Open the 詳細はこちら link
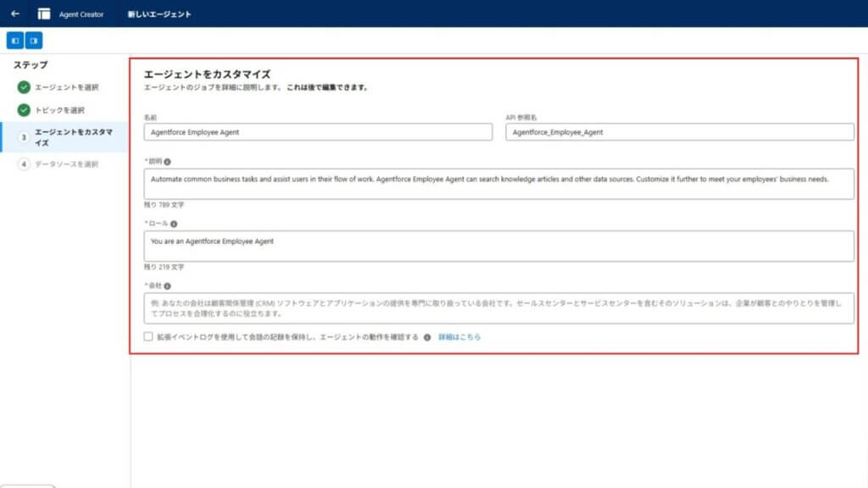 459,337
